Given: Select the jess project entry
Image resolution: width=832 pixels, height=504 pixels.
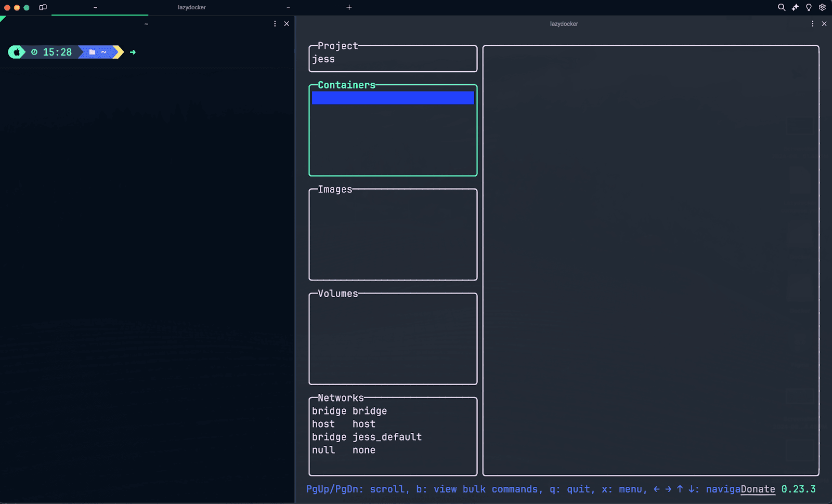Looking at the screenshot, I should coord(323,59).
